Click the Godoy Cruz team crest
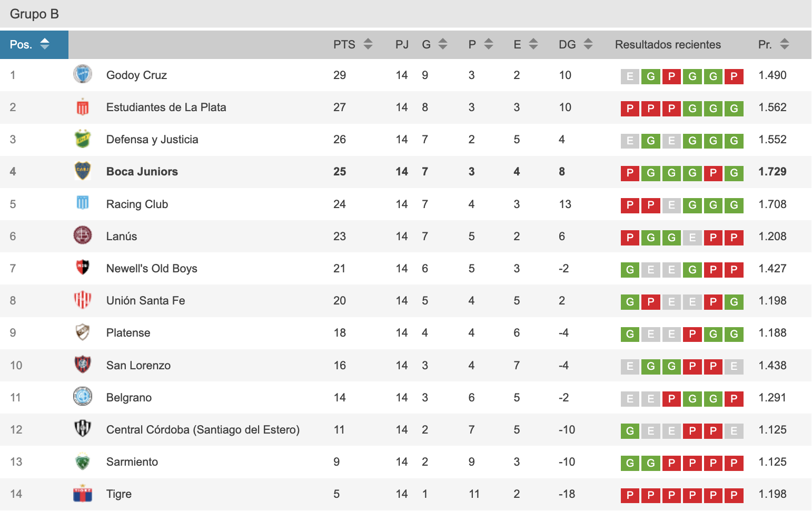This screenshot has height=511, width=812. click(83, 74)
